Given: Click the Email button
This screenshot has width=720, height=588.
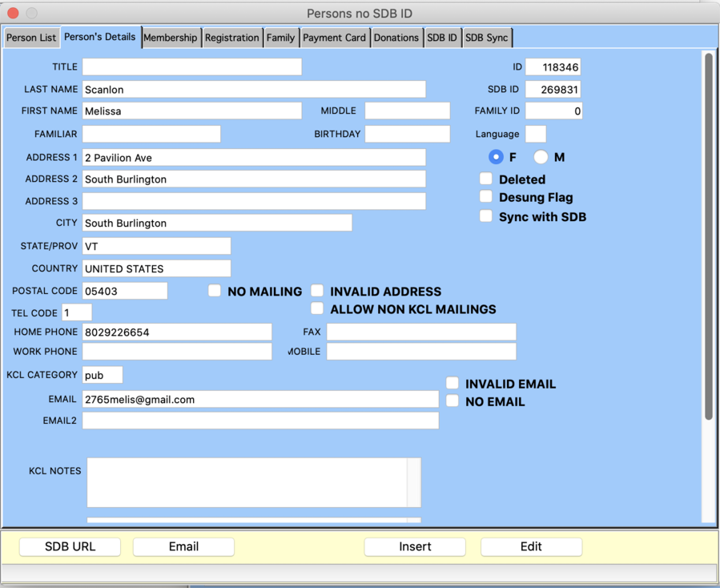Looking at the screenshot, I should click(x=183, y=546).
